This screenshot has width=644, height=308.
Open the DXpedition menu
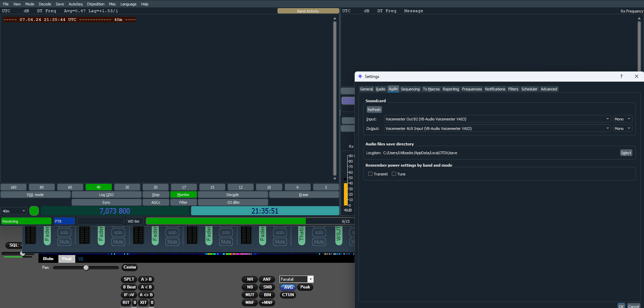[96, 4]
